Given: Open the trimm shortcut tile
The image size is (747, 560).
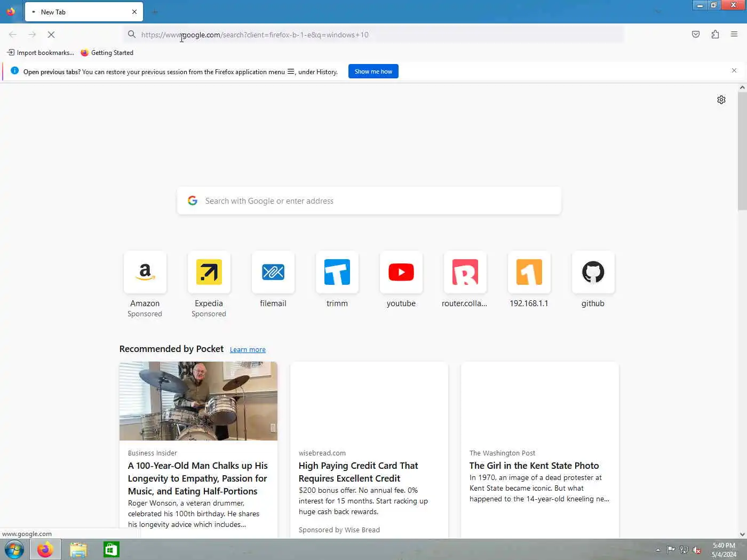Looking at the screenshot, I should [337, 273].
